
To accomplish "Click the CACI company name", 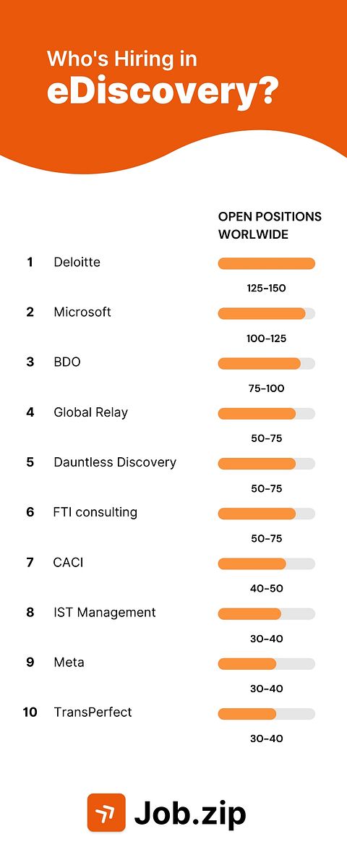I will [x=68, y=562].
